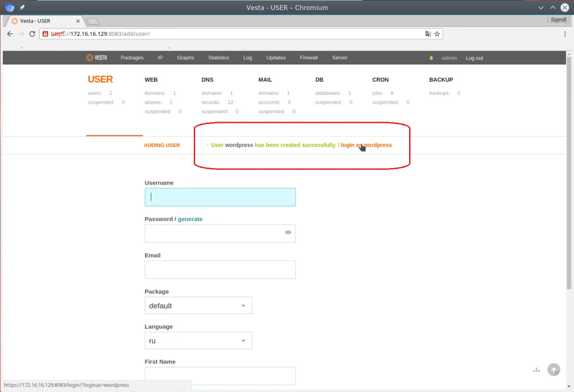
Task: Click the Chromium app icon in title bar
Action: pos(10,7)
